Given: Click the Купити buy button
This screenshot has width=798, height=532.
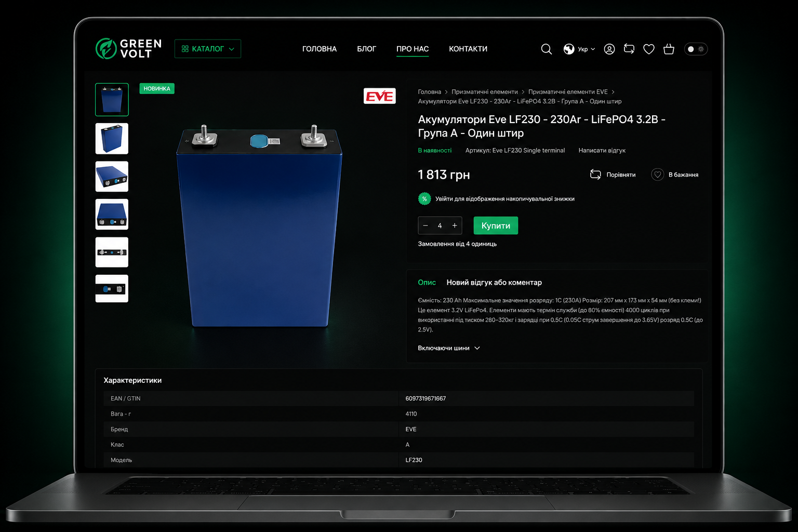Looking at the screenshot, I should (x=496, y=225).
